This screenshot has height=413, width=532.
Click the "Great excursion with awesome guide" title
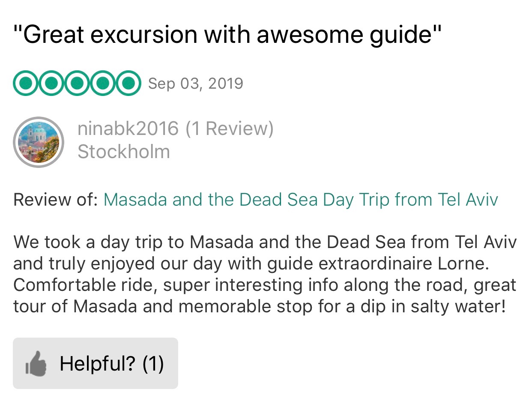pyautogui.click(x=227, y=34)
